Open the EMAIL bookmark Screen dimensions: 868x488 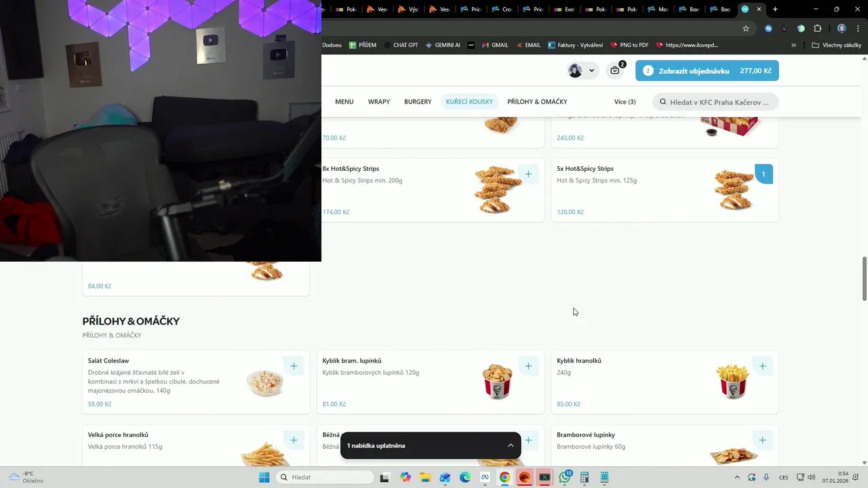click(x=528, y=45)
